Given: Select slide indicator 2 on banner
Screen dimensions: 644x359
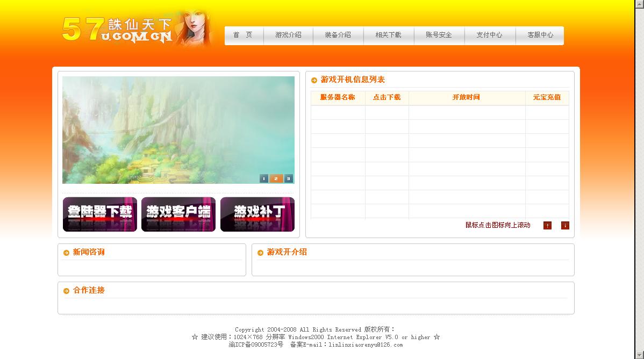Looking at the screenshot, I should click(276, 178).
